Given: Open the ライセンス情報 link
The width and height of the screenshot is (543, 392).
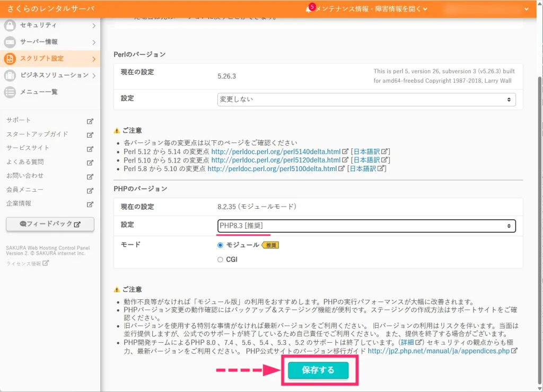Looking at the screenshot, I should pyautogui.click(x=23, y=264).
